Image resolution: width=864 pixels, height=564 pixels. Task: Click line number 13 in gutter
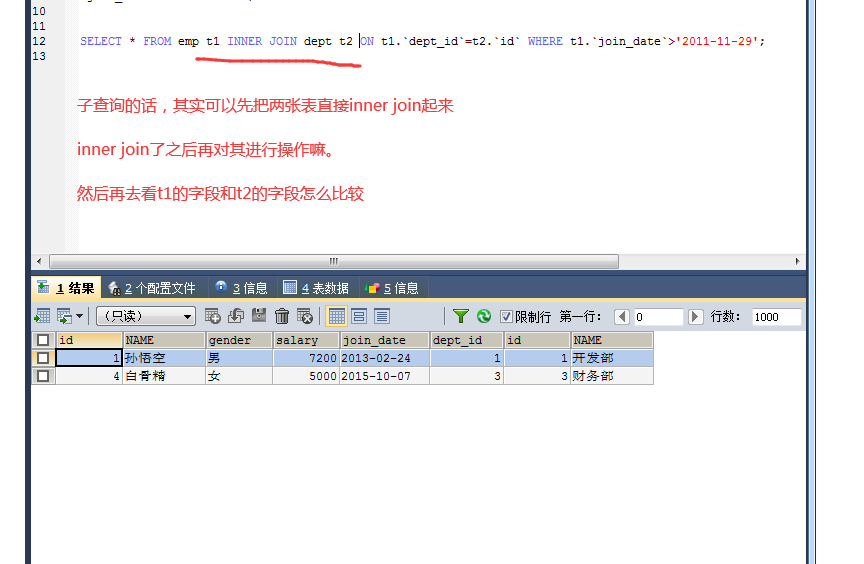point(39,56)
